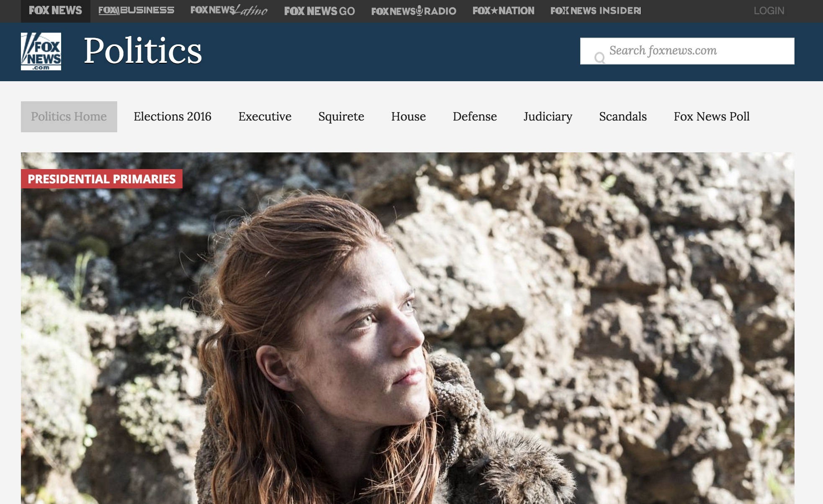Viewport: 823px width, 504px height.
Task: Open Fox News Go logo link
Action: coord(319,11)
